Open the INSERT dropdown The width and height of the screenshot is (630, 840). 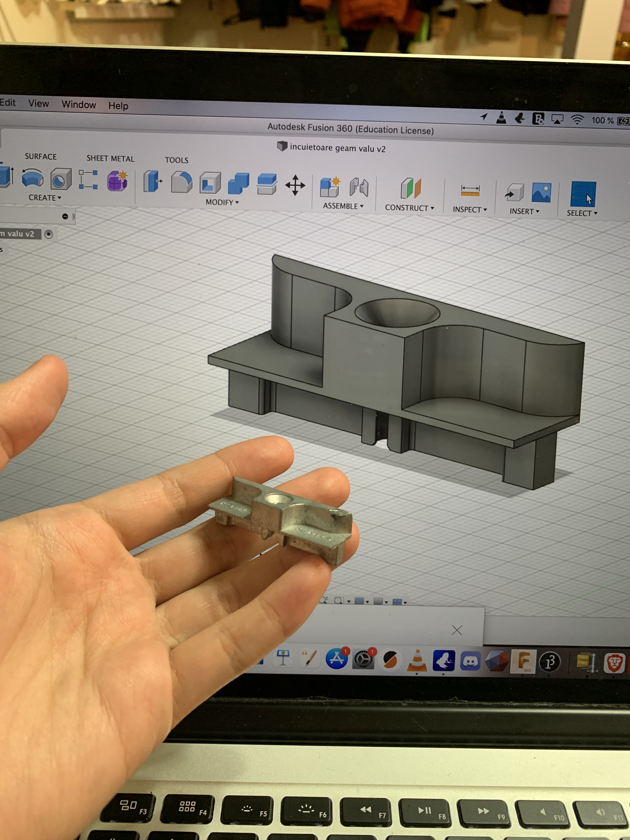pyautogui.click(x=524, y=211)
